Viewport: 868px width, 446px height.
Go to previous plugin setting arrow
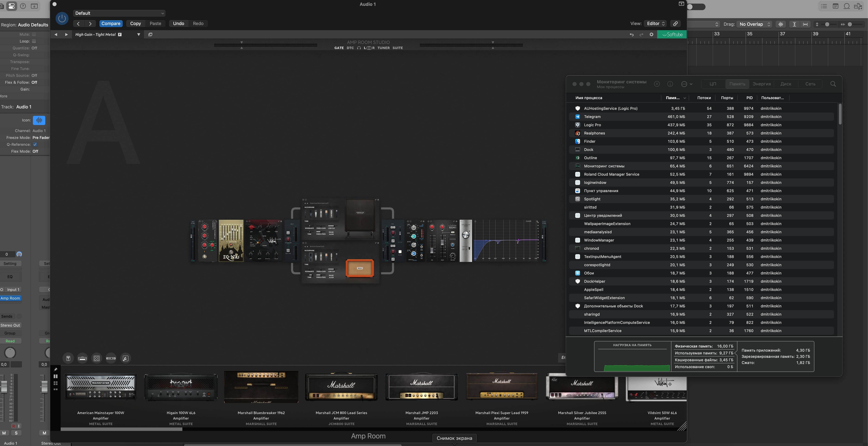tap(78, 24)
